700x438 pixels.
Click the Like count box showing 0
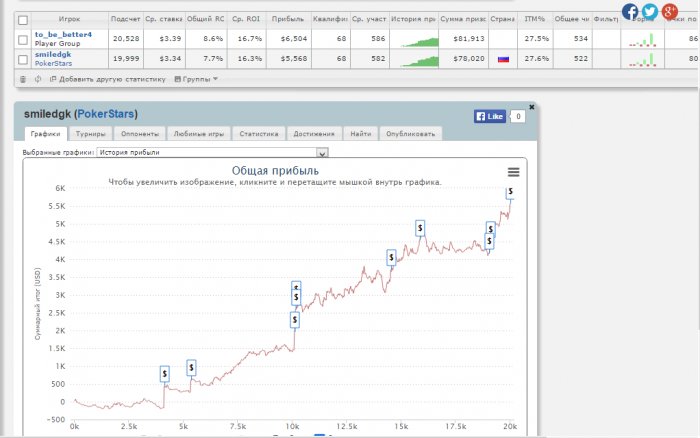pos(518,117)
